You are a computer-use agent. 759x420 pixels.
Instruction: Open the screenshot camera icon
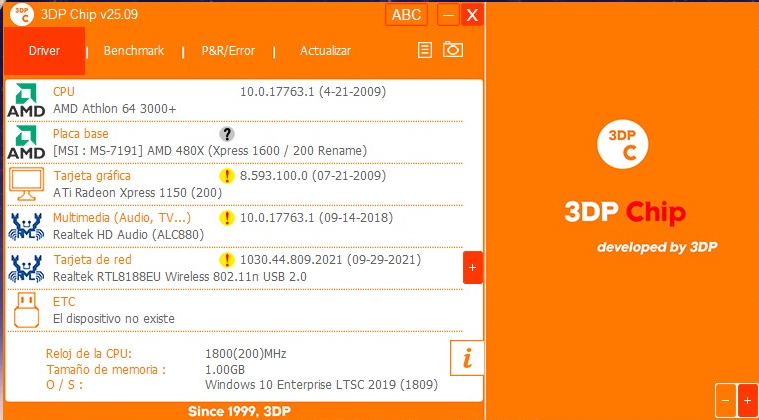(x=453, y=50)
